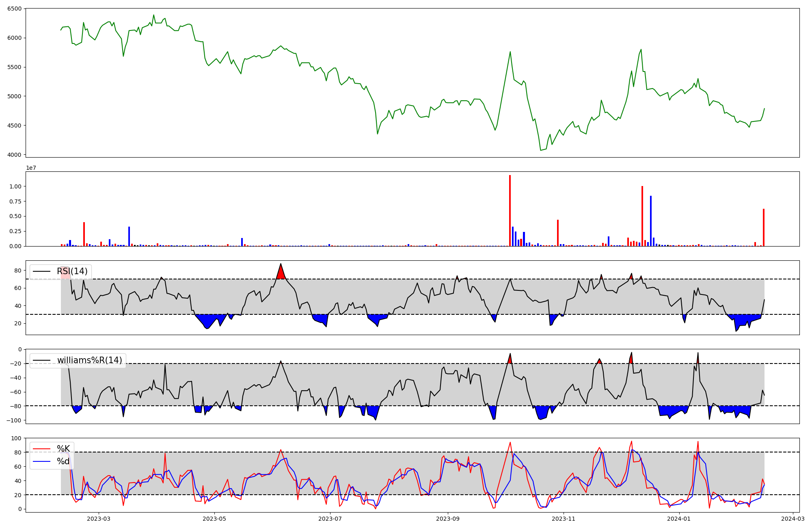
Task: Click the 5500 price axis label
Action: point(15,67)
